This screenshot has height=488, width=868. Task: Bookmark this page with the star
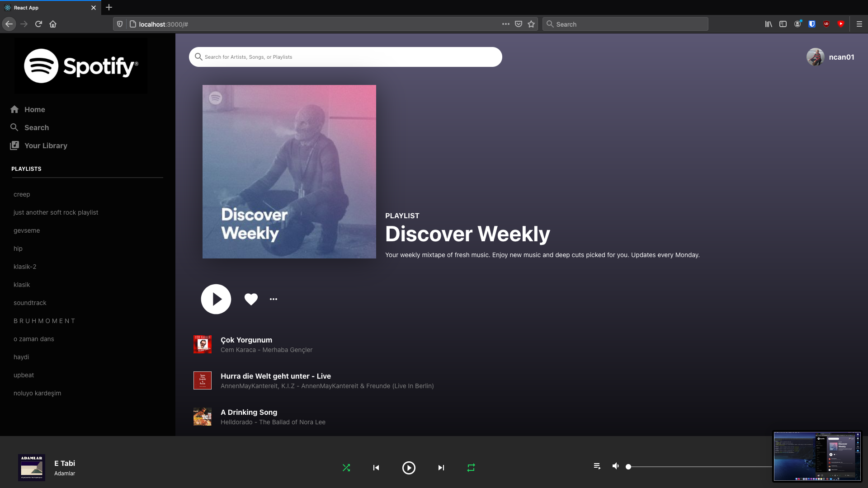[531, 24]
